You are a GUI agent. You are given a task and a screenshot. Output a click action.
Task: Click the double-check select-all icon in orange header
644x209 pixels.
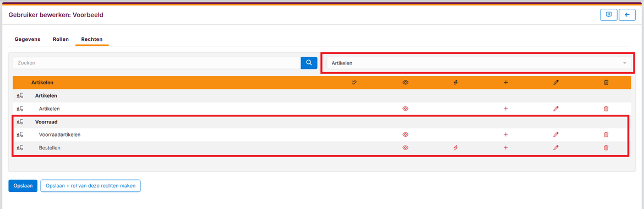(355, 82)
